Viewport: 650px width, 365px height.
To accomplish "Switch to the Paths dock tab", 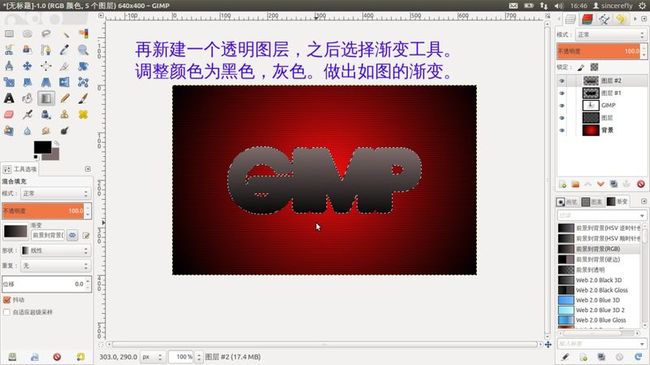I will click(x=604, y=19).
